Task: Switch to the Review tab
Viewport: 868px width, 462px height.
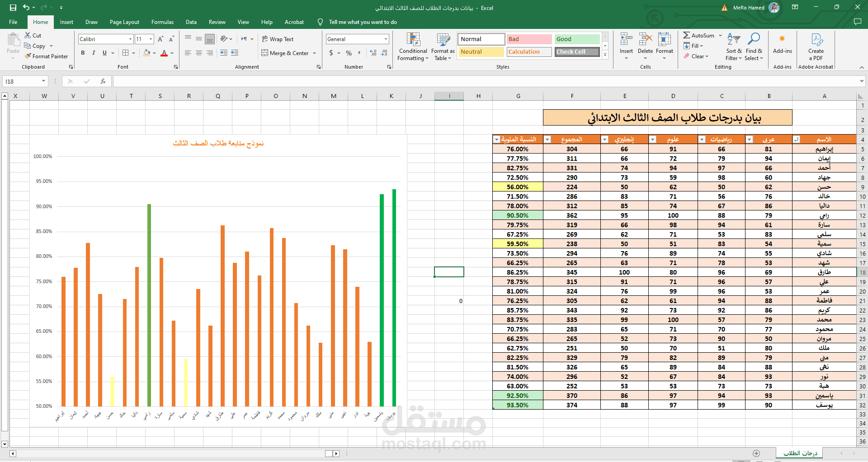Action: 217,22
